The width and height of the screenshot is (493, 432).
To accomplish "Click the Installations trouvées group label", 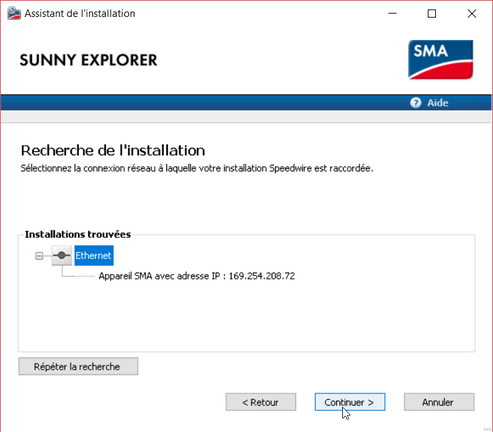I will click(78, 234).
